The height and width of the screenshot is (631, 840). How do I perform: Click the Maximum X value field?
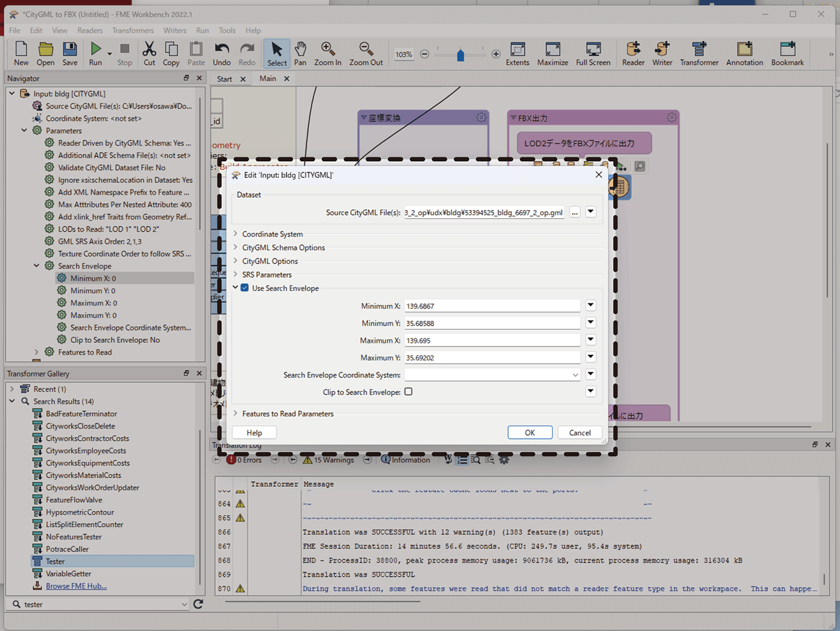[493, 340]
